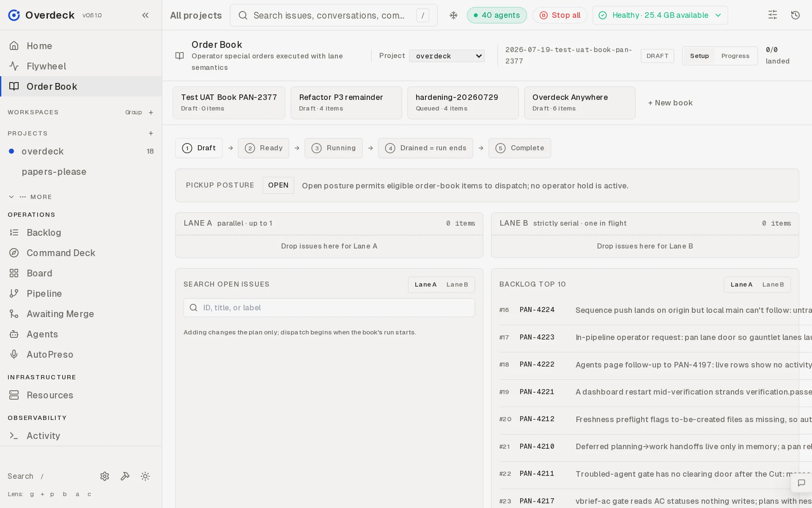Add a workspace with the plus icon
Viewport: 812px width, 508px height.
pos(151,112)
